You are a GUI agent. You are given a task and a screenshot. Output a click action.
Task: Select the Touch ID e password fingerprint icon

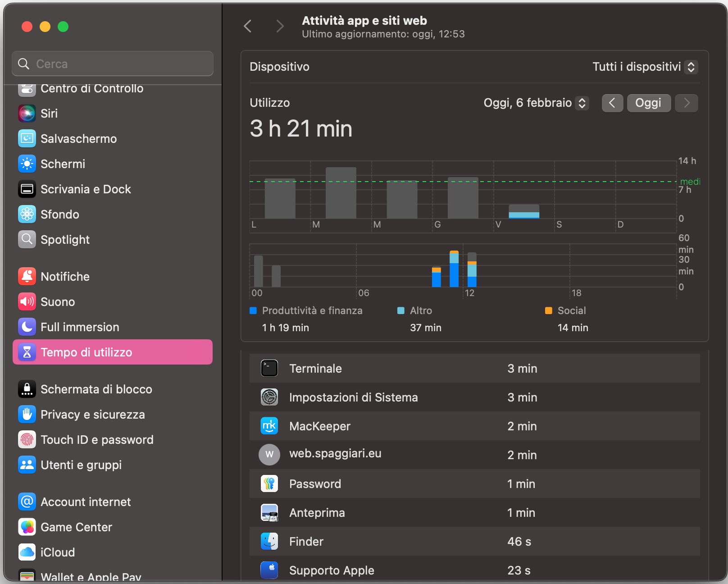click(27, 439)
